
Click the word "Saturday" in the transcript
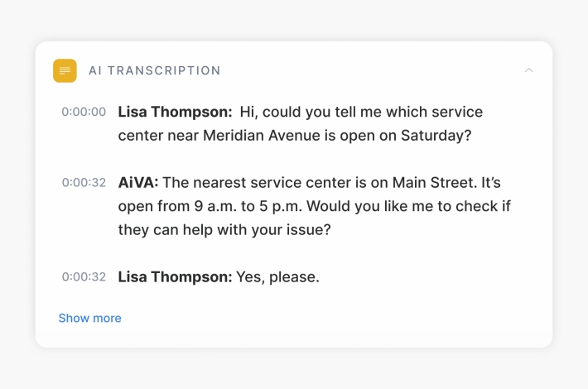pyautogui.click(x=434, y=135)
